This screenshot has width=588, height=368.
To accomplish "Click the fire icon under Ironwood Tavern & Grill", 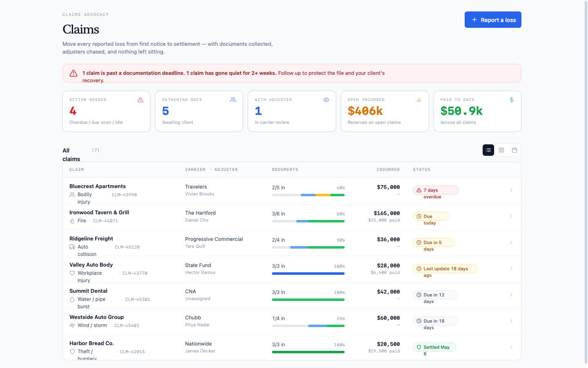I will (72, 221).
